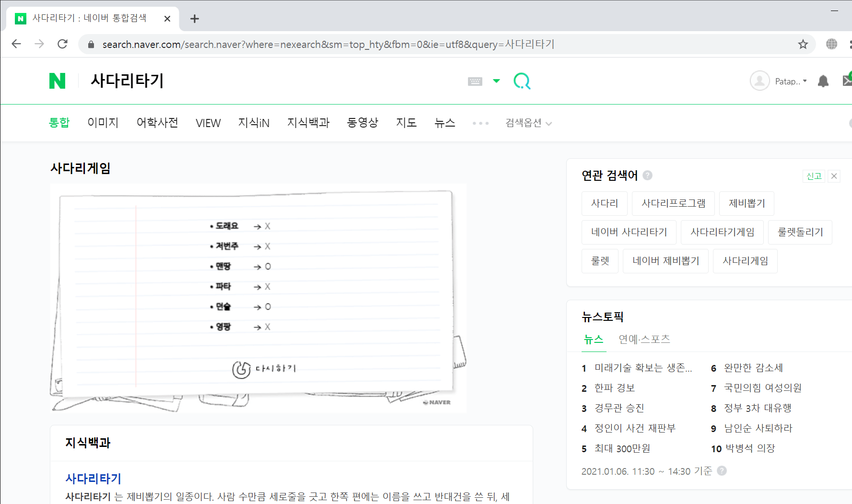Viewport: 852px width, 504px height.
Task: Reload the page
Action: pos(62,44)
